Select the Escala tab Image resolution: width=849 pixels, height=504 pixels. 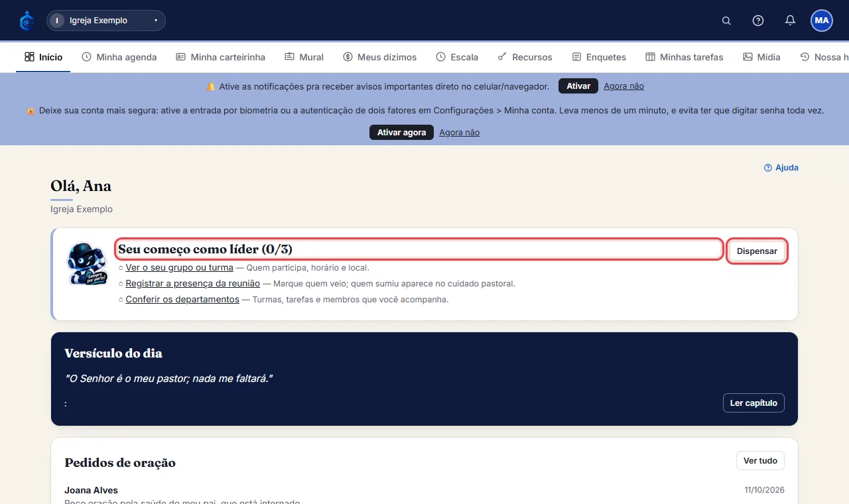[457, 57]
